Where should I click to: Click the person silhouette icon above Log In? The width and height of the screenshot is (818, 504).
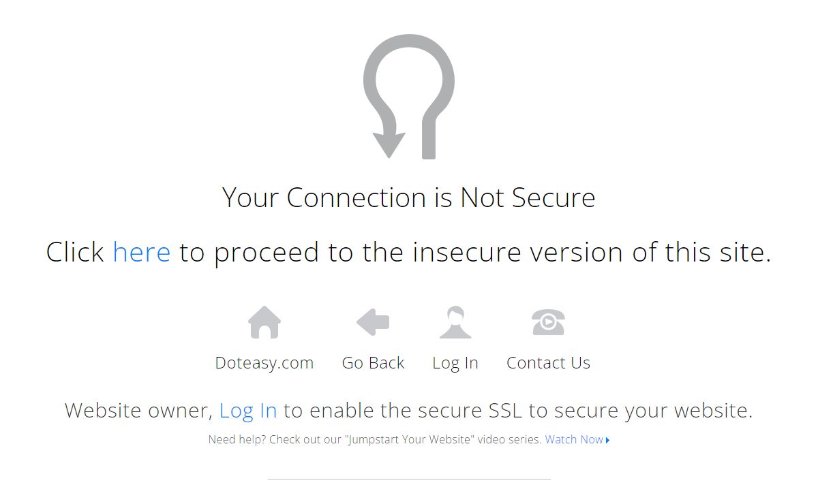click(x=455, y=322)
